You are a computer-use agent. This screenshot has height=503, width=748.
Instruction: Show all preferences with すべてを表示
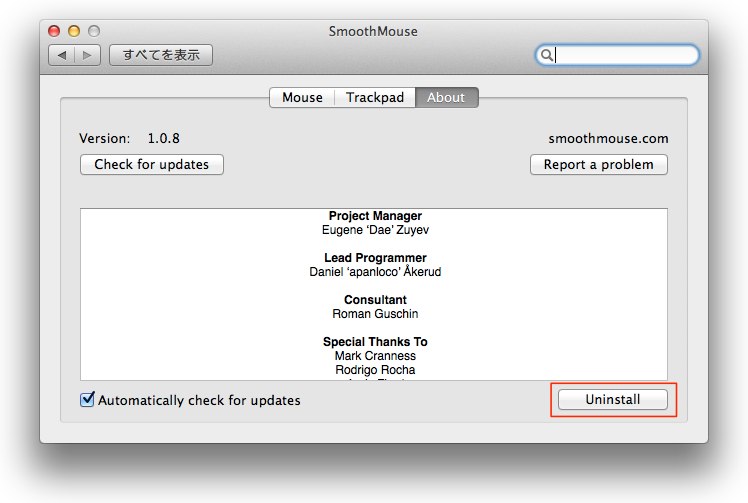click(161, 55)
